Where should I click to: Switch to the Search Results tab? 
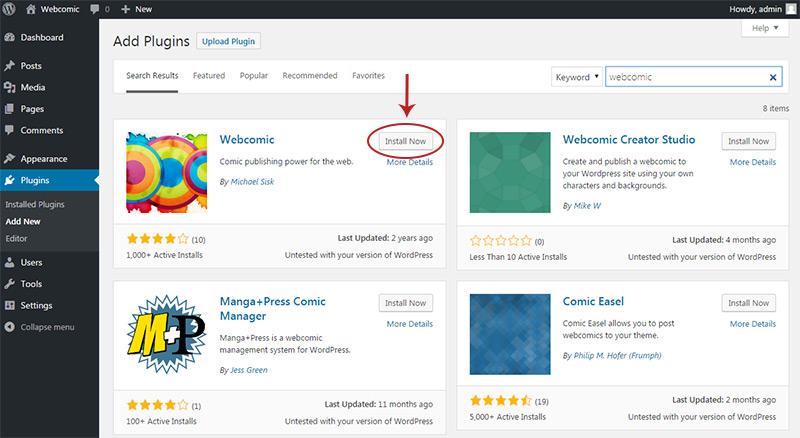pos(152,76)
